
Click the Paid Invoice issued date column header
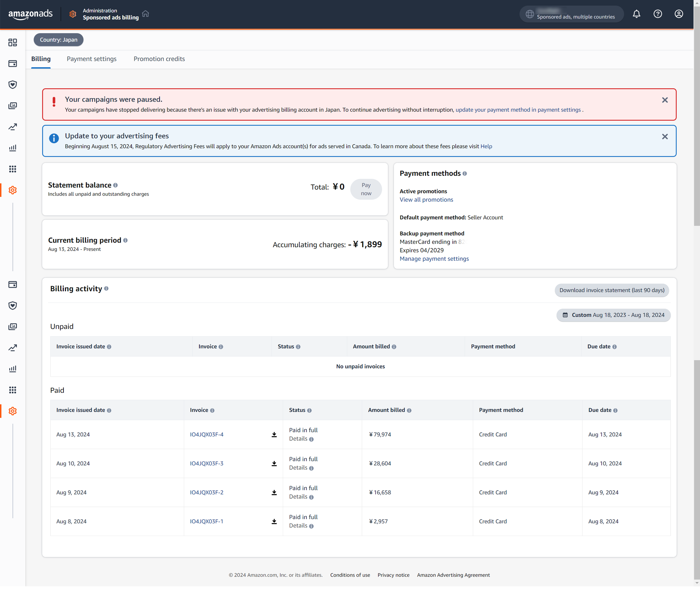pyautogui.click(x=117, y=410)
